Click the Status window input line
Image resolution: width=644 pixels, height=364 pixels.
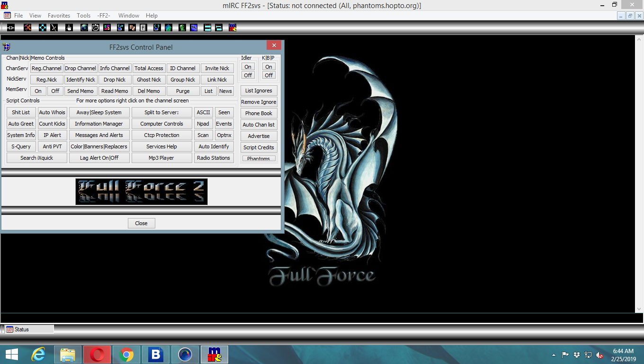(318, 318)
